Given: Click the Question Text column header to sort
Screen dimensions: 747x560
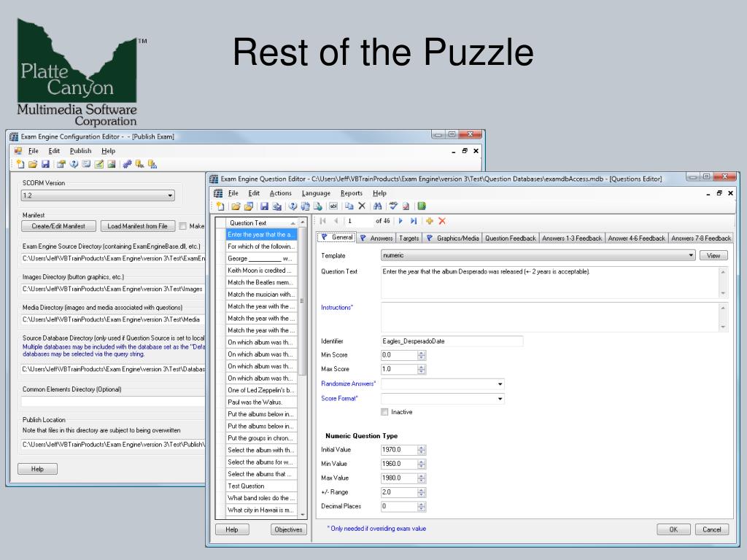Looking at the screenshot, I should pyautogui.click(x=261, y=223).
